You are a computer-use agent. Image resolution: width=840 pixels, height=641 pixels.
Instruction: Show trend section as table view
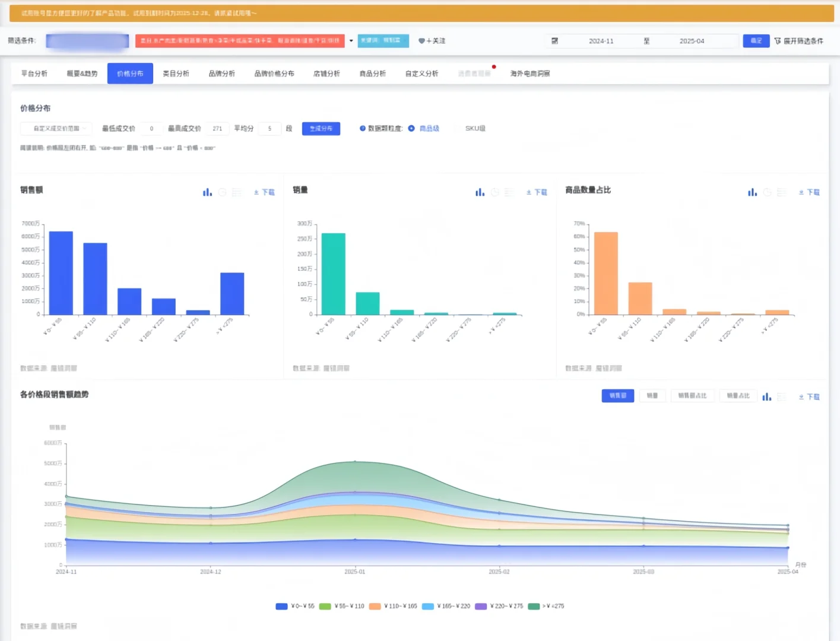pyautogui.click(x=782, y=396)
